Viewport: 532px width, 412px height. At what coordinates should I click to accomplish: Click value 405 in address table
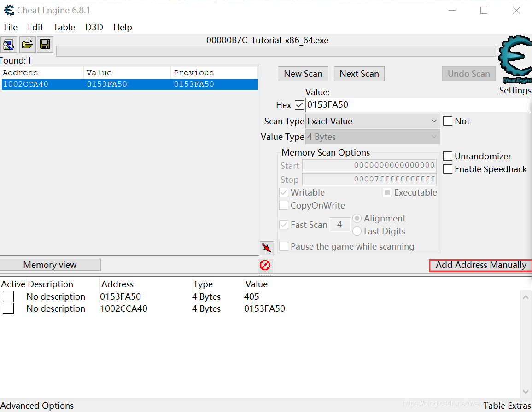pyautogui.click(x=251, y=296)
